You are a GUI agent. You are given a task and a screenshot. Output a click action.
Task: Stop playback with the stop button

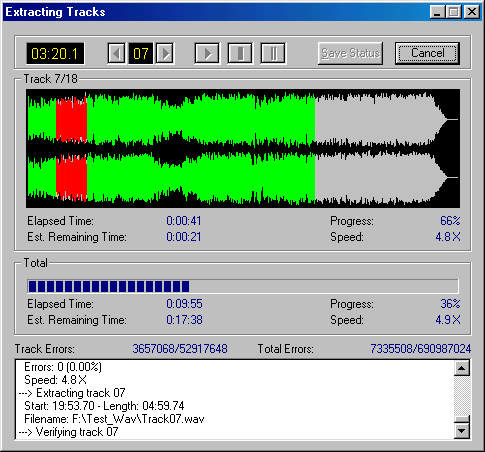[240, 53]
